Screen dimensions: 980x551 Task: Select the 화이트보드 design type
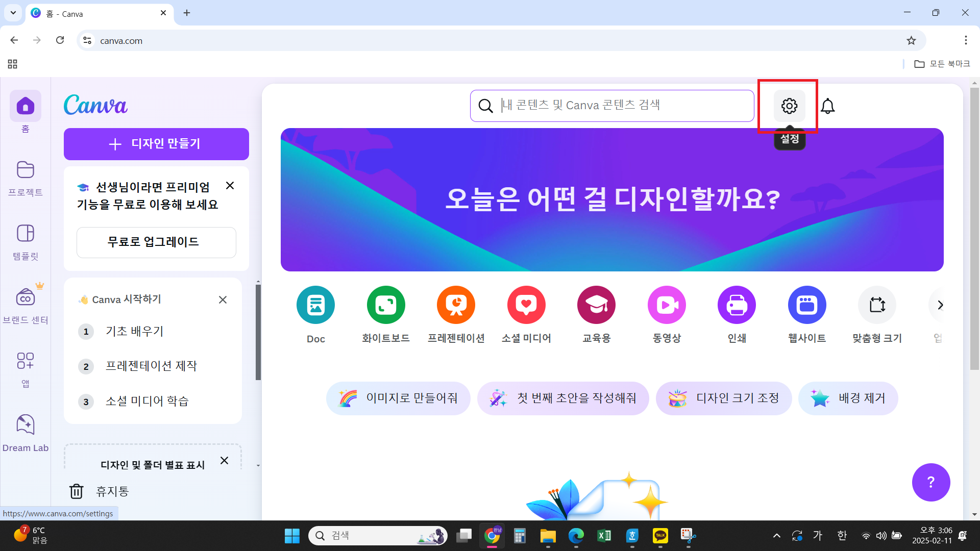pos(386,305)
